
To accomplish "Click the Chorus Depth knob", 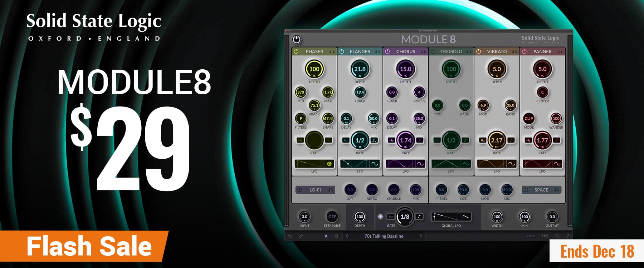I will click(x=405, y=69).
